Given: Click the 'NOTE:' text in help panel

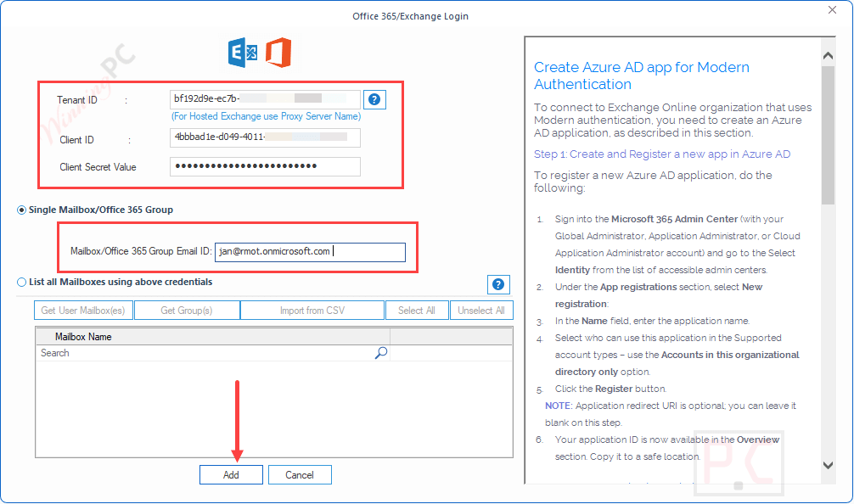Looking at the screenshot, I should coord(559,406).
